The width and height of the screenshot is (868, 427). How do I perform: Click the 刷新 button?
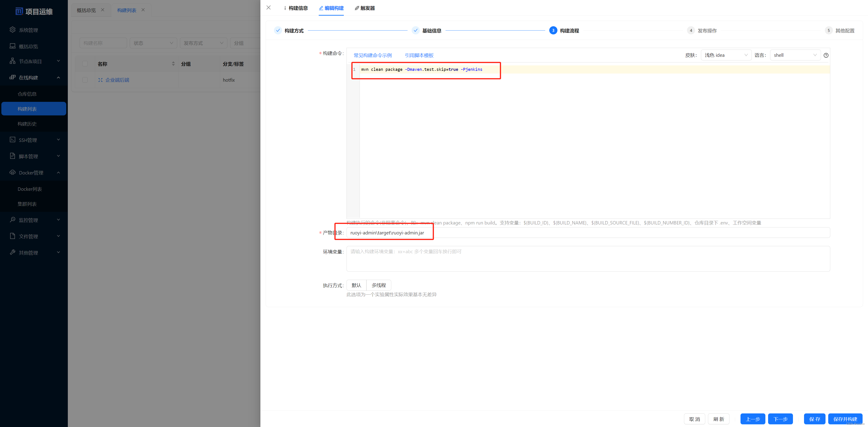point(719,419)
